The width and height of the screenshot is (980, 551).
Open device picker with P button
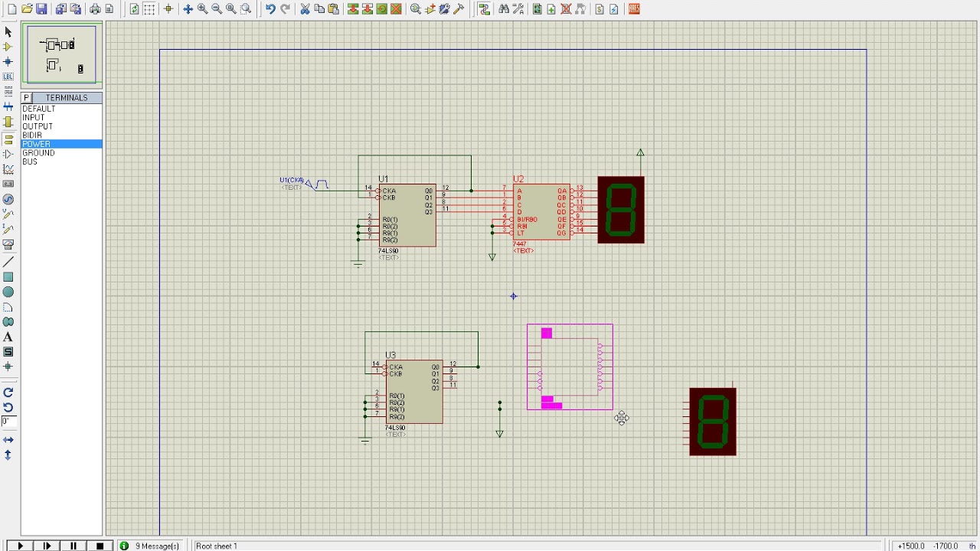[x=26, y=98]
